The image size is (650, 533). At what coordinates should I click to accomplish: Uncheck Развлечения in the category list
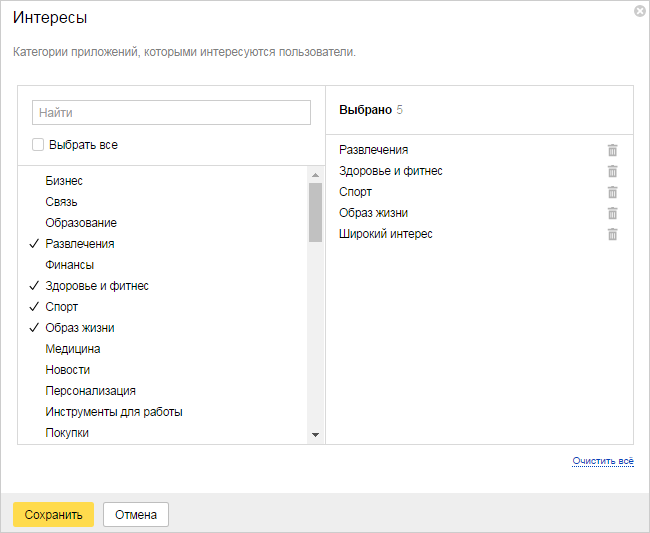pyautogui.click(x=80, y=244)
